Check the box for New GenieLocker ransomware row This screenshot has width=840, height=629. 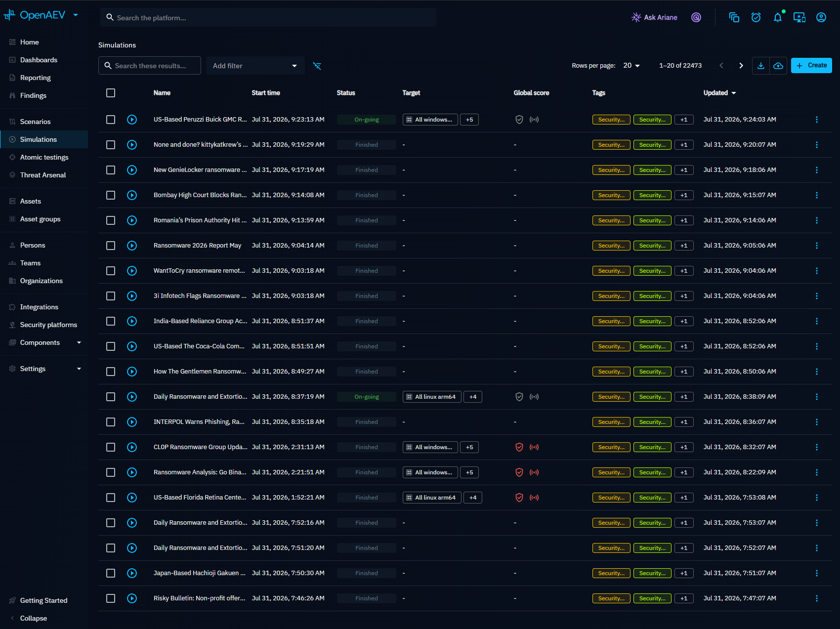pos(111,170)
